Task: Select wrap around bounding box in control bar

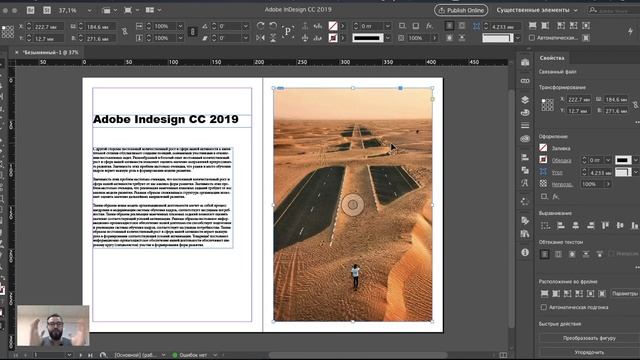Action: [x=462, y=26]
